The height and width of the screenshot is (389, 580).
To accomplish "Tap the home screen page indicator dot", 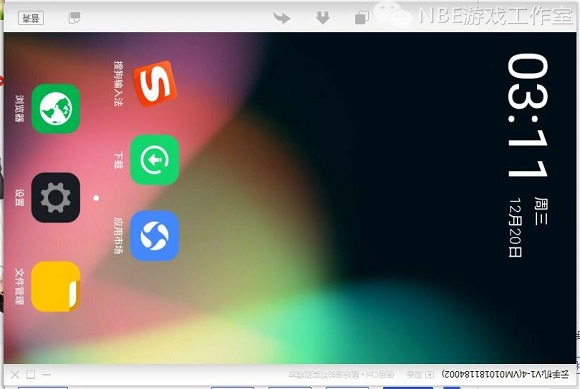I will click(x=96, y=198).
